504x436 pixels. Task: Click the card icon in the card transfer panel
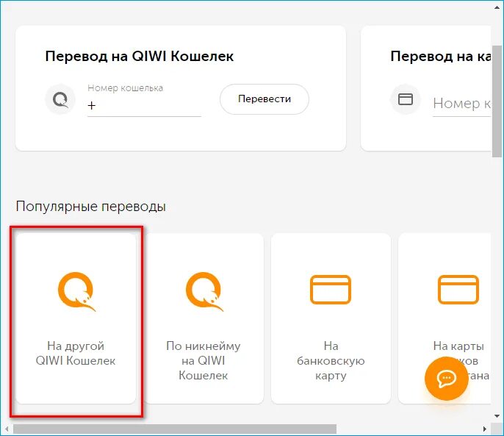[x=406, y=99]
